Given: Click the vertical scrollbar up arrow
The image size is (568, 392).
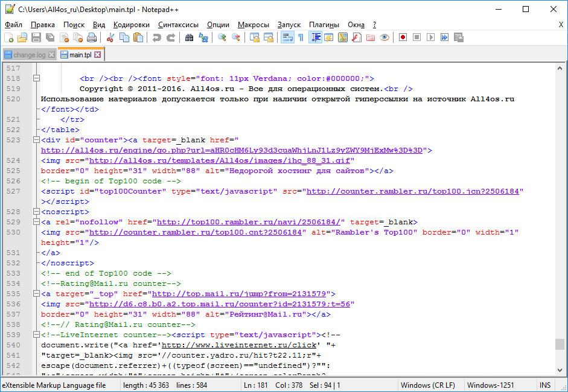Looking at the screenshot, I should tap(560, 68).
